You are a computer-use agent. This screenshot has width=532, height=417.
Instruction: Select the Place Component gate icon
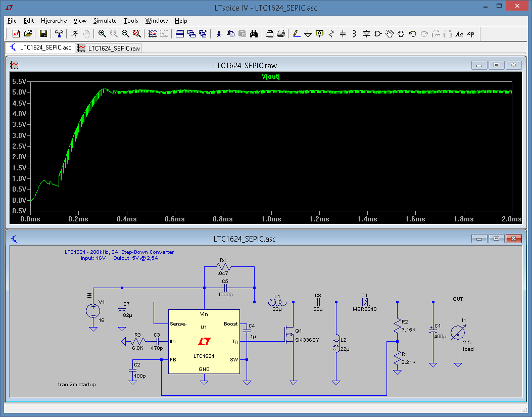pyautogui.click(x=377, y=34)
